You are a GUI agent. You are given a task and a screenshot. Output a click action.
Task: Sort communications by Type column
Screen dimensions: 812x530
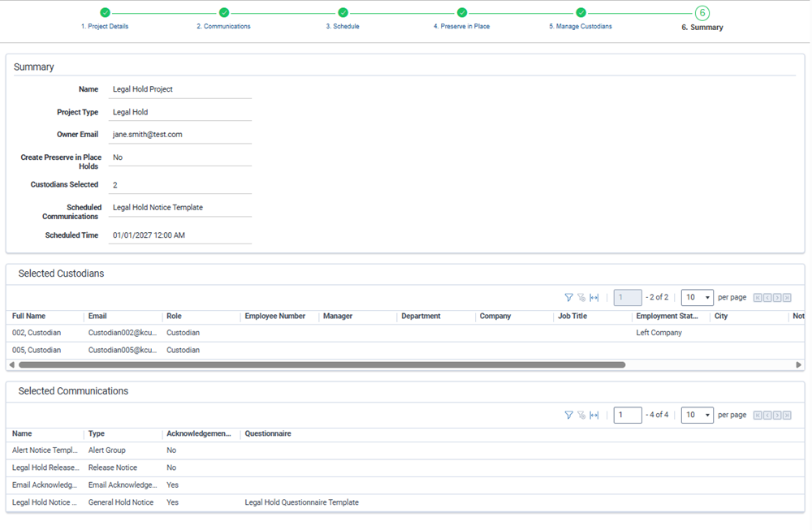click(97, 433)
